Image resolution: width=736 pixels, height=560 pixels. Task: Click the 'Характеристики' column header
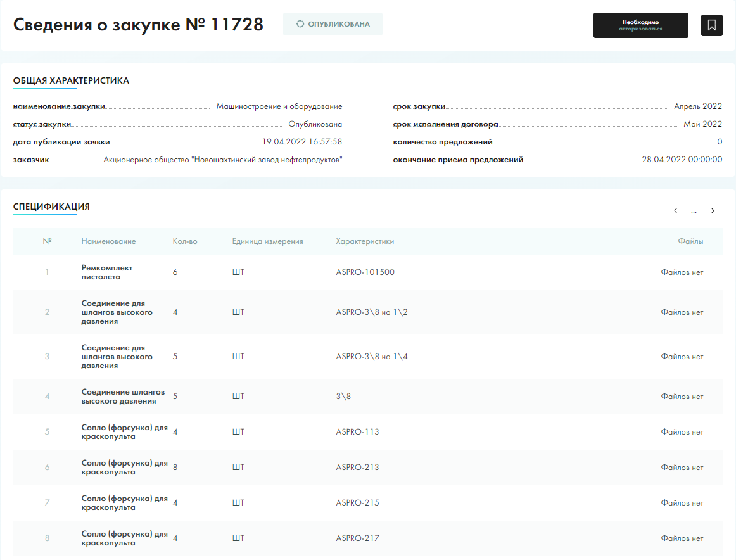365,241
